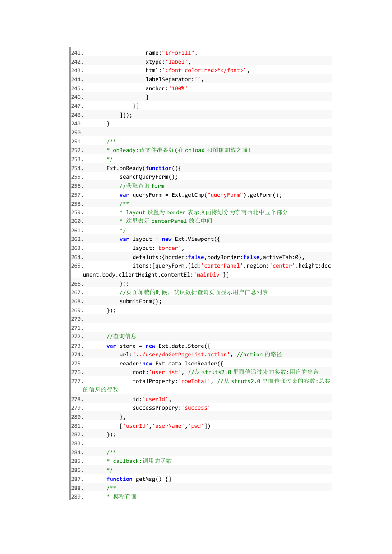This screenshot has width=392, height=554.
Task: Click line number 250.
Action: pyautogui.click(x=77, y=133)
